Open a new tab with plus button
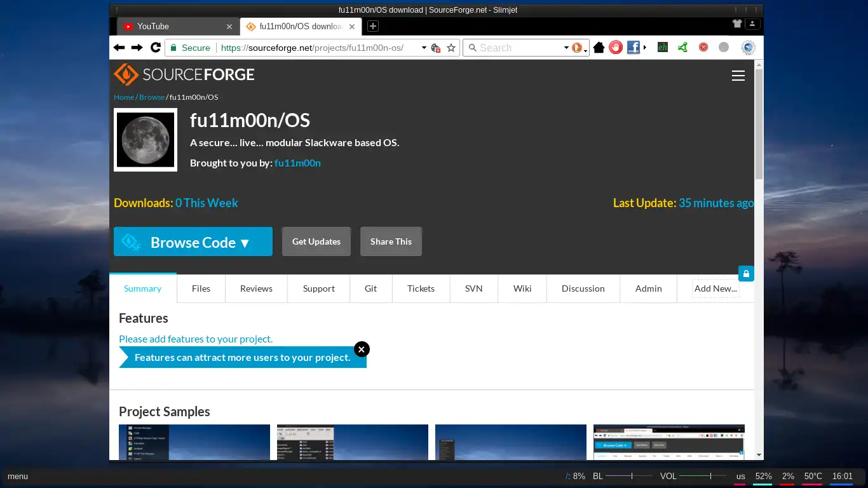 point(373,26)
